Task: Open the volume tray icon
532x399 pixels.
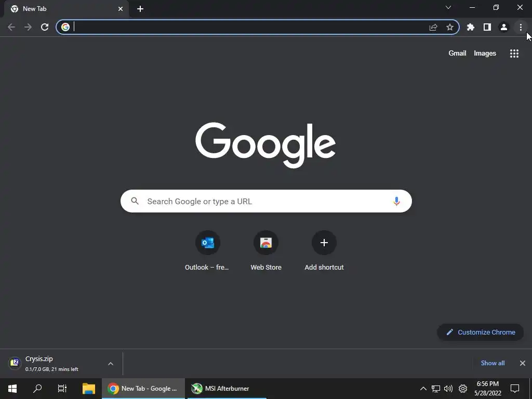Action: click(x=448, y=389)
